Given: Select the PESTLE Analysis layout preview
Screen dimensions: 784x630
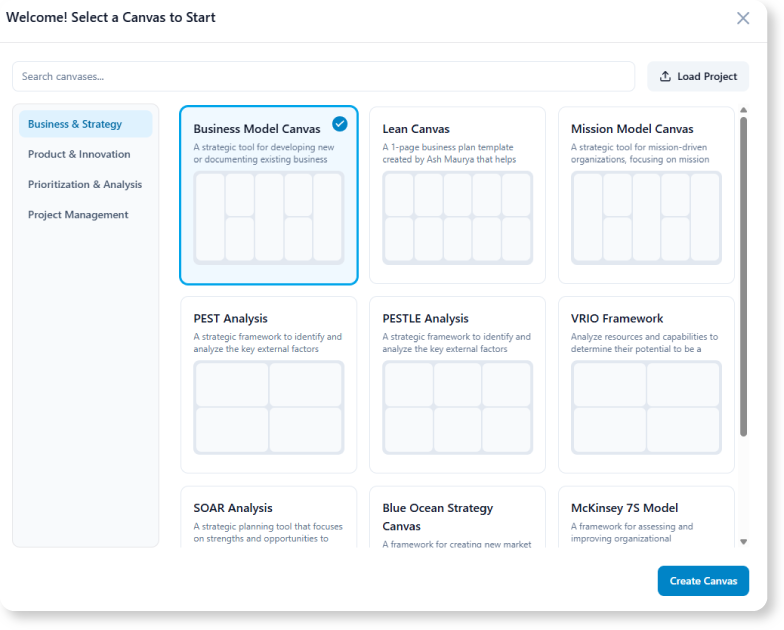Looking at the screenshot, I should 457,407.
